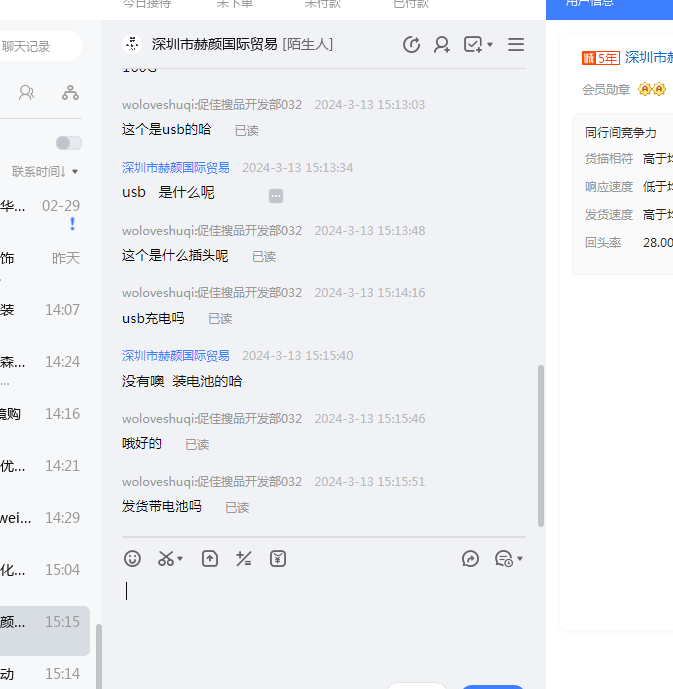
Task: Open the emoji picker in chat toolbar
Action: click(x=132, y=559)
